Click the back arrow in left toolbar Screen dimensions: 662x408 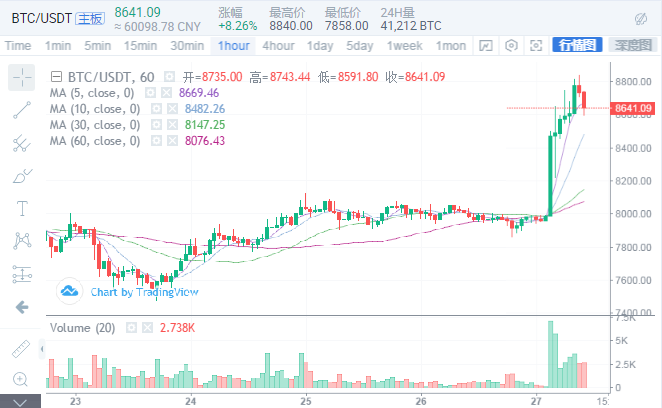(x=22, y=307)
